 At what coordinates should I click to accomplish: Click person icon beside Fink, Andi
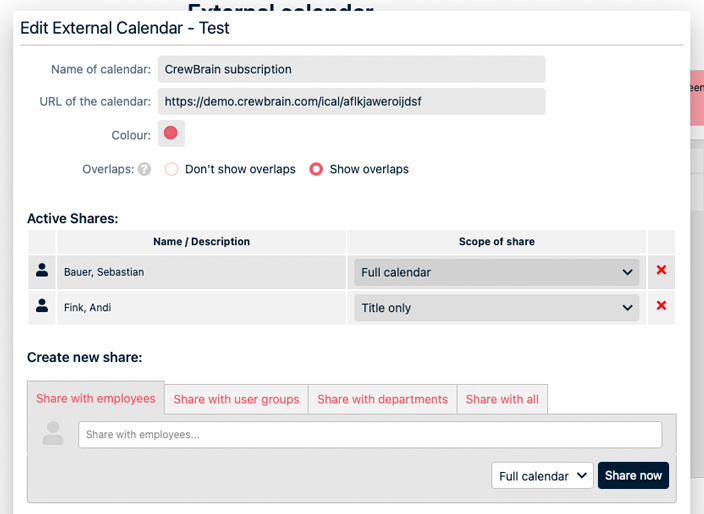[42, 307]
